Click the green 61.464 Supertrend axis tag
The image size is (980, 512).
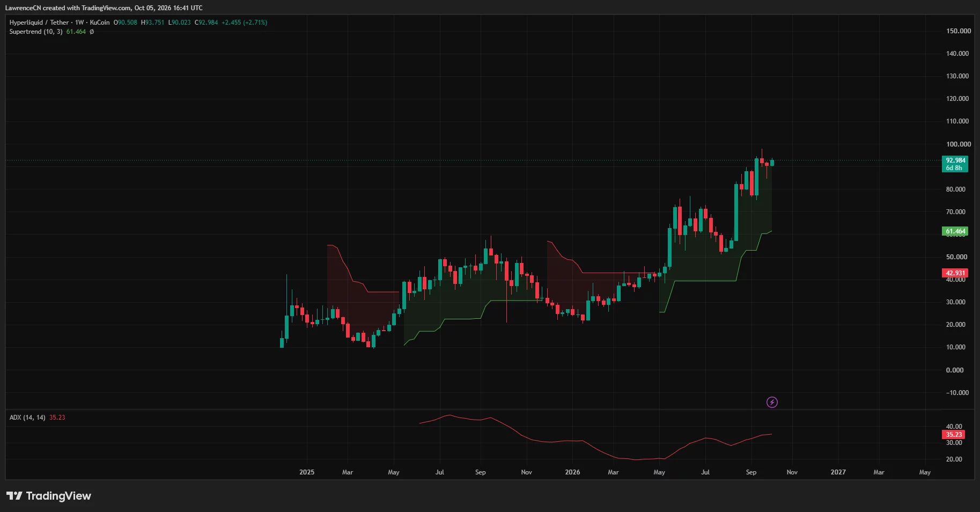coord(955,231)
